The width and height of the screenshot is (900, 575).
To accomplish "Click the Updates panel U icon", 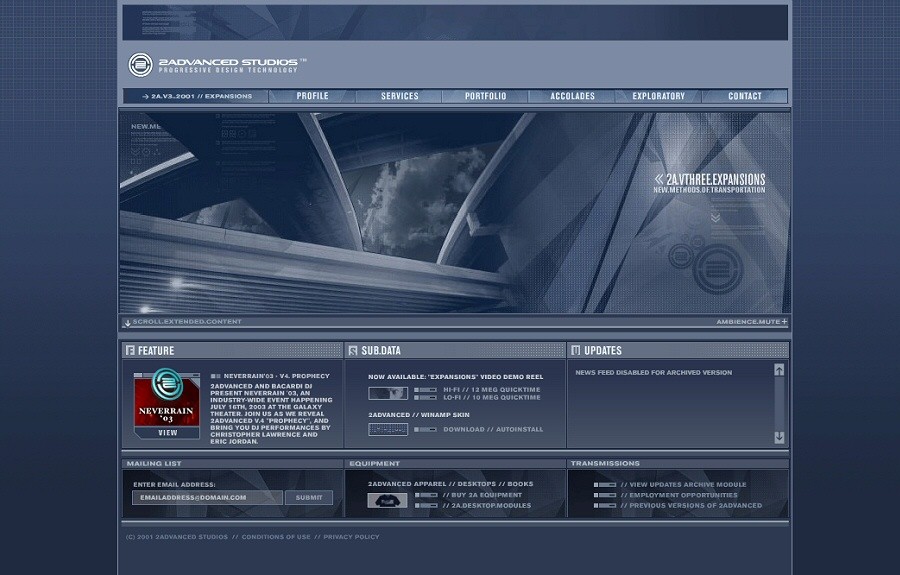I will [x=576, y=350].
